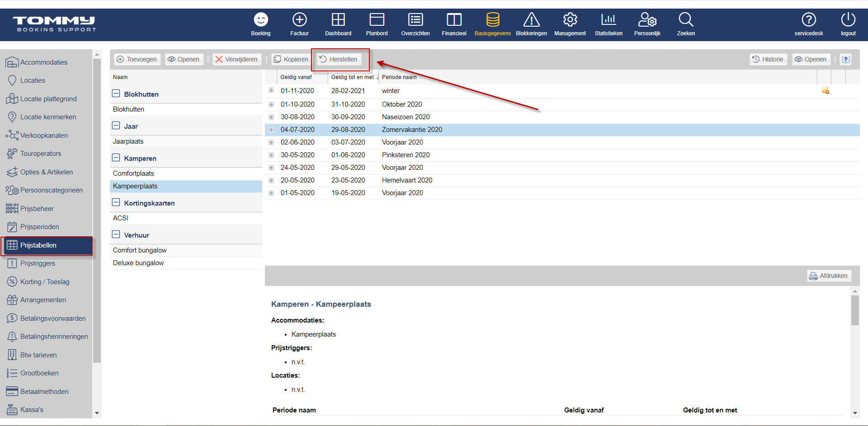Open Touroperators in the sidebar
The height and width of the screenshot is (426, 868).
click(x=47, y=154)
